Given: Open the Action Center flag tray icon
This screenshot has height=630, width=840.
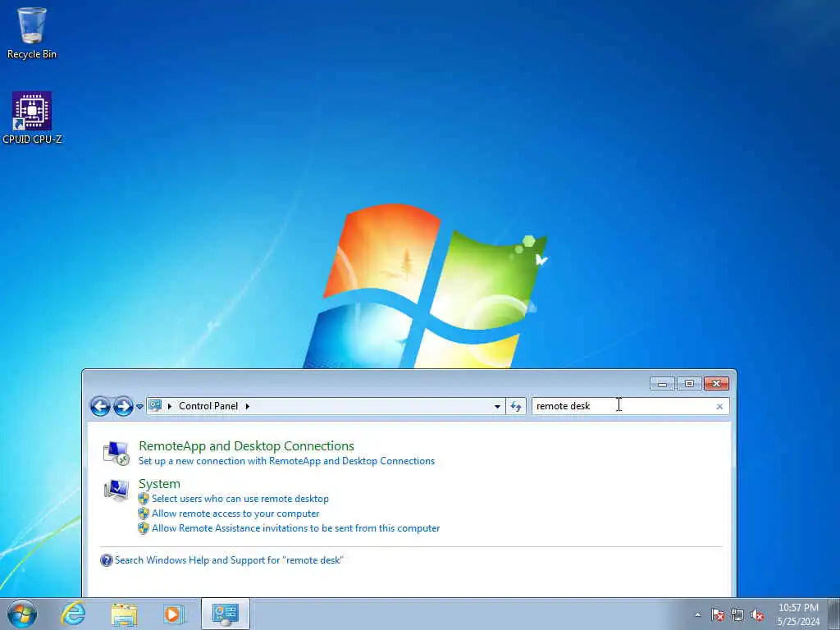Looking at the screenshot, I should click(x=717, y=614).
